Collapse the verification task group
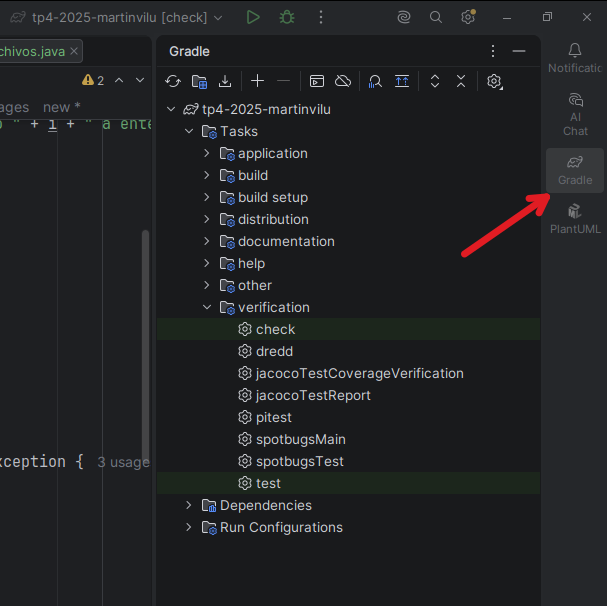The image size is (607, 606). (207, 307)
